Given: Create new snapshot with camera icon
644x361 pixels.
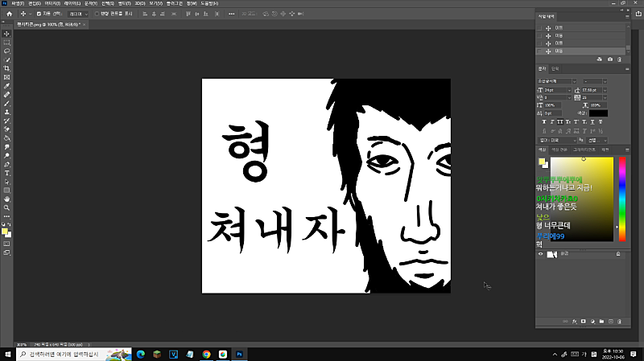Looking at the screenshot, I should click(x=610, y=59).
